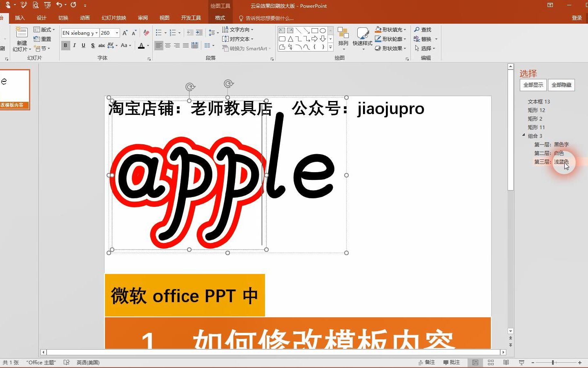Image resolution: width=588 pixels, height=368 pixels.
Task: Open font color dropdown arrow
Action: click(148, 45)
